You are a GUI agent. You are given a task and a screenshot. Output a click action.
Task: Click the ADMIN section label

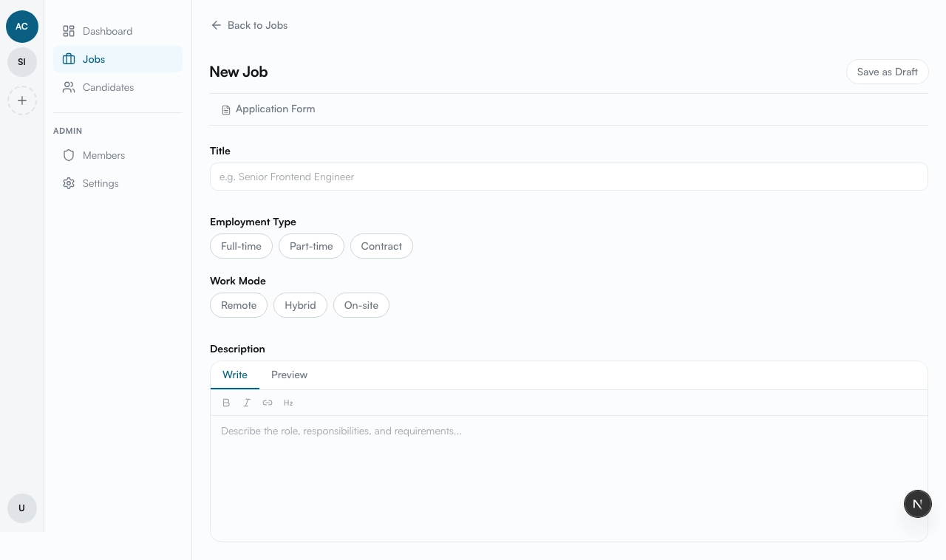pyautogui.click(x=67, y=131)
